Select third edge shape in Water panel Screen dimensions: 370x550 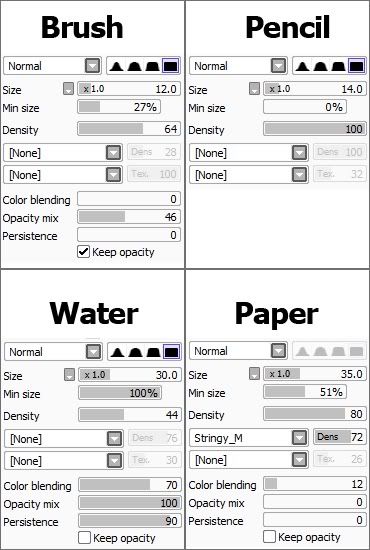click(x=153, y=352)
